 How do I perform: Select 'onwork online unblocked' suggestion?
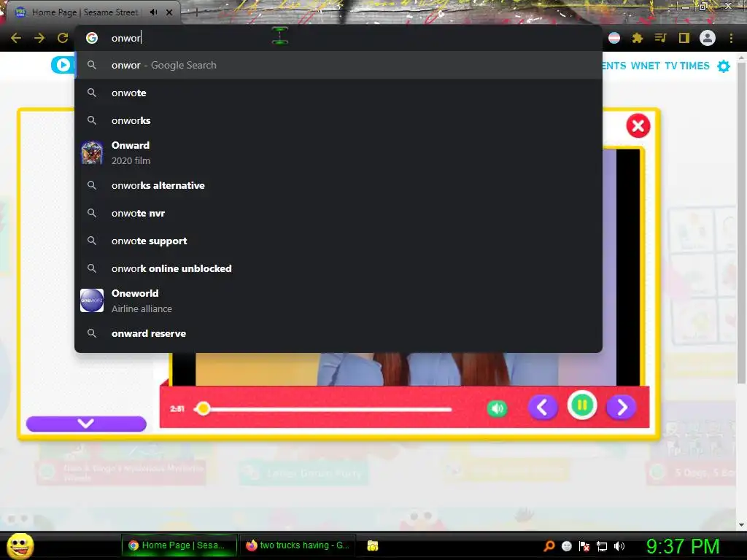click(338, 268)
